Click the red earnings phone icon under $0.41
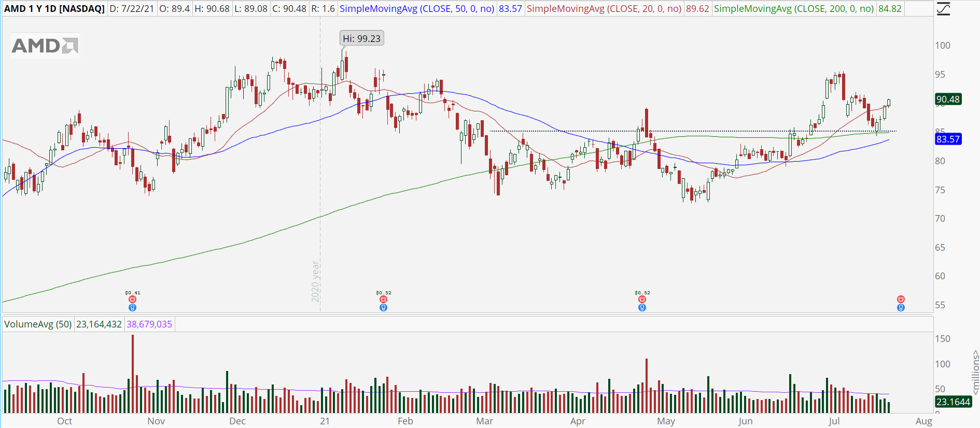This screenshot has width=980, height=428. click(x=132, y=299)
